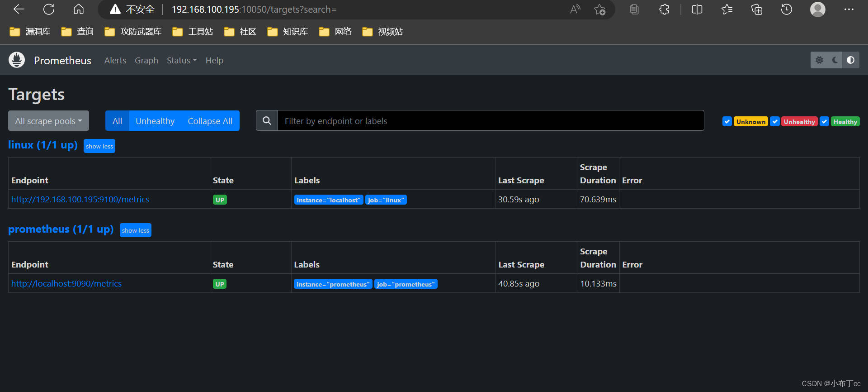
Task: Toggle split screen icon
Action: [x=697, y=9]
